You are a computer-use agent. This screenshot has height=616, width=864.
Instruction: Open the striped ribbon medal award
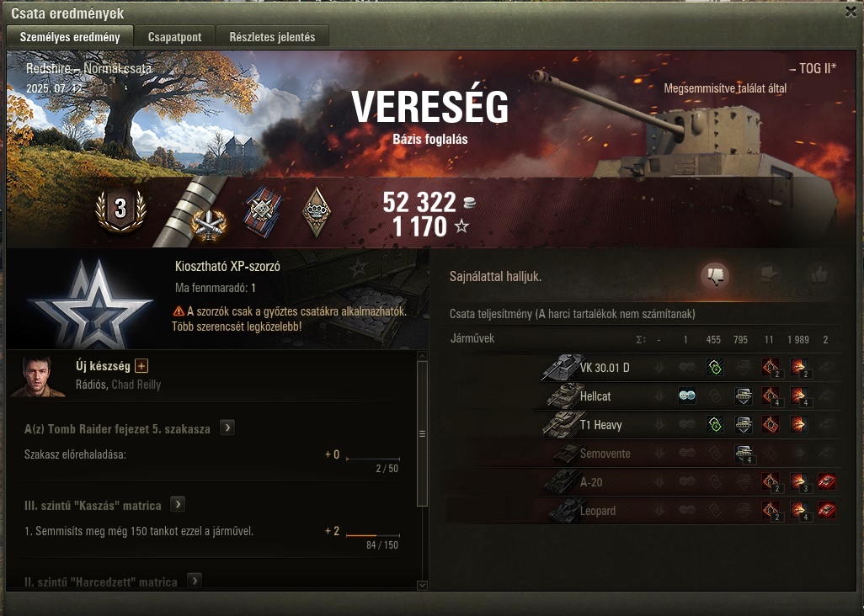(263, 213)
